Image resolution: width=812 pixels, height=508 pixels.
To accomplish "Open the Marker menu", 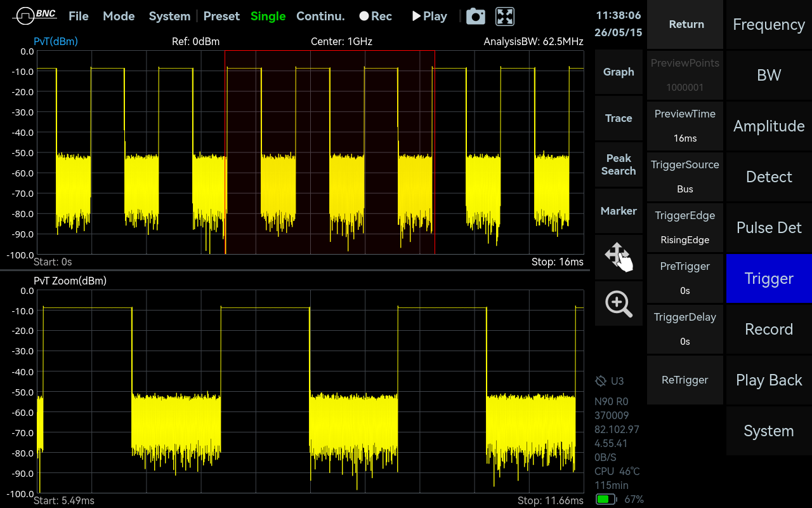I will [x=619, y=211].
